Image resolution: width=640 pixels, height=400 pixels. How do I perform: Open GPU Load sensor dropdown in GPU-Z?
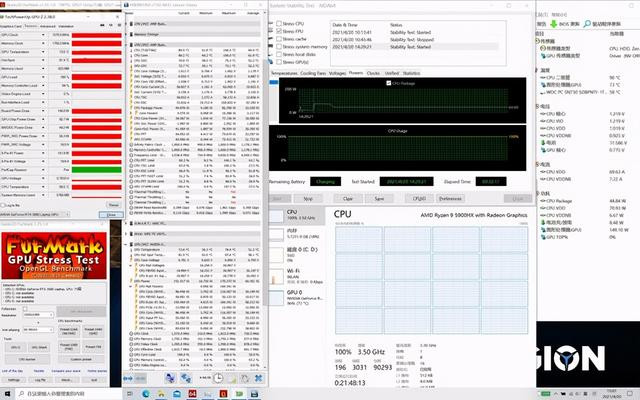click(43, 77)
